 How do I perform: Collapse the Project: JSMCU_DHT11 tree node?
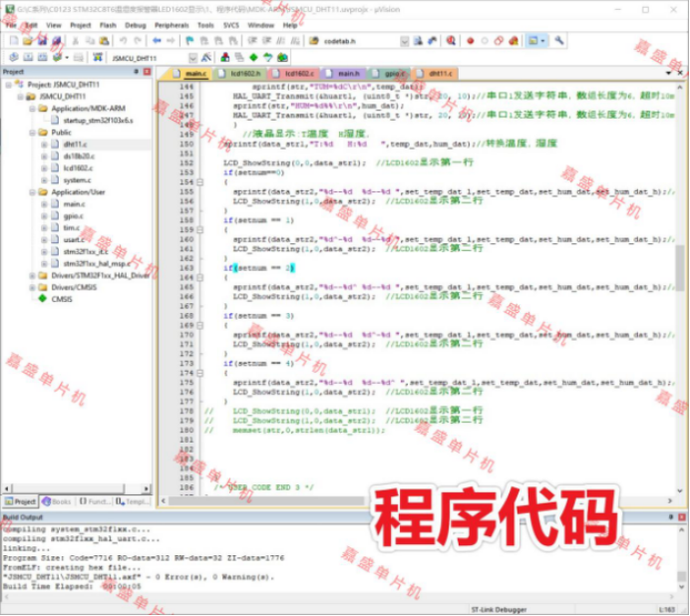click(8, 85)
